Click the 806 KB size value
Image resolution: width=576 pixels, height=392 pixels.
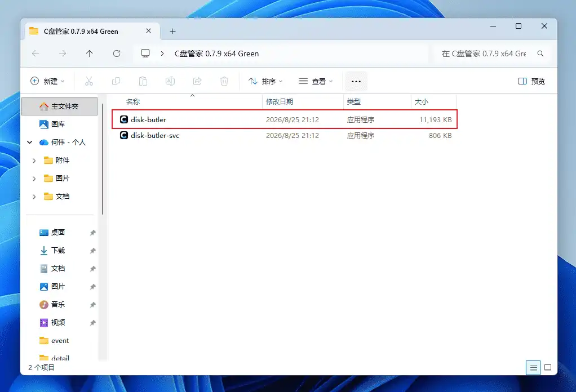click(440, 135)
